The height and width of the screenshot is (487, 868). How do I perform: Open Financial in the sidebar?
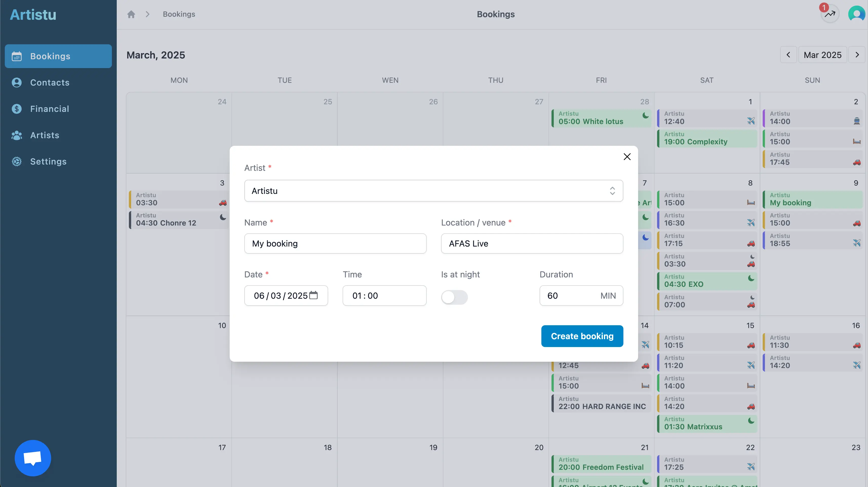(x=50, y=109)
